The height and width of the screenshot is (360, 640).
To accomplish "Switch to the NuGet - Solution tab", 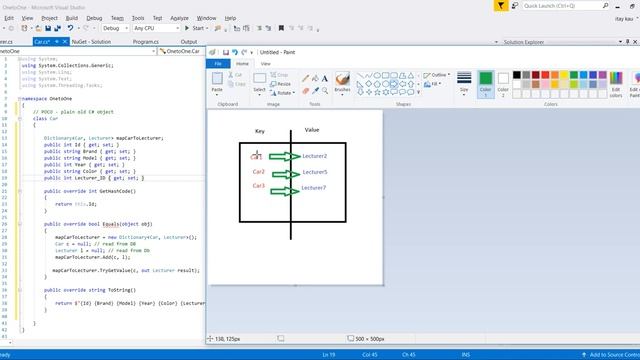I will [91, 42].
